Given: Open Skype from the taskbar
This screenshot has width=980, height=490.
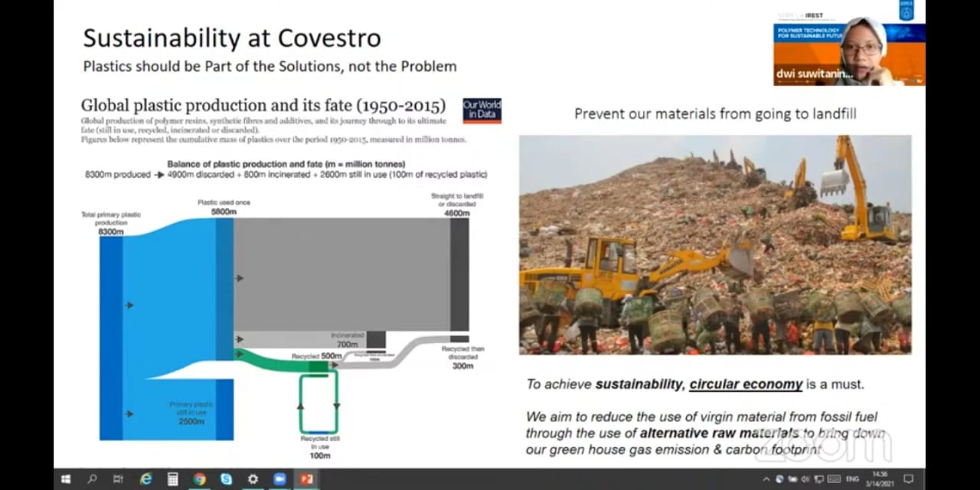Looking at the screenshot, I should click(226, 479).
